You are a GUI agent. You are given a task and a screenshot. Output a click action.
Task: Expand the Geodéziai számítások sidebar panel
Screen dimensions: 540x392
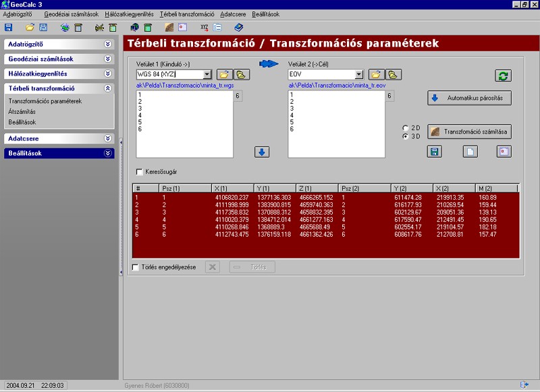[108, 59]
